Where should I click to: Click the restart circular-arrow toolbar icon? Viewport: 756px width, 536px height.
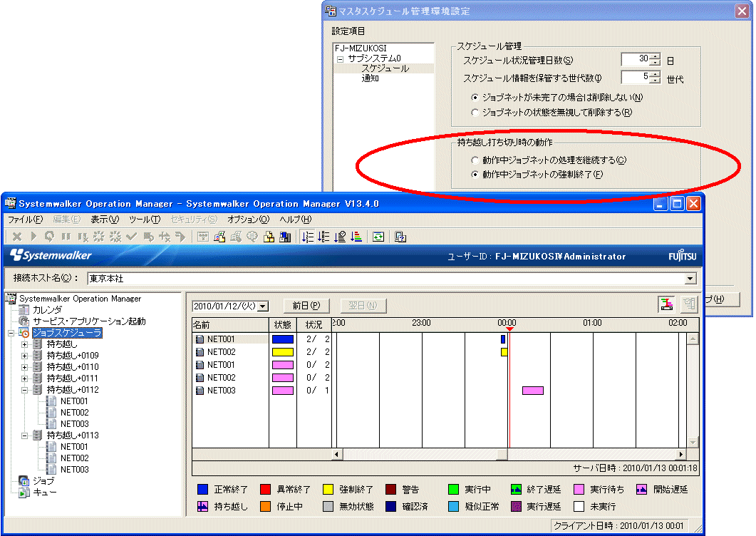(49, 237)
